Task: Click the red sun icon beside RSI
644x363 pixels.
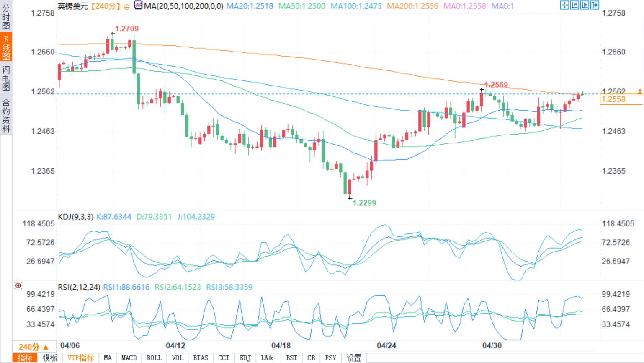Action: point(18,285)
